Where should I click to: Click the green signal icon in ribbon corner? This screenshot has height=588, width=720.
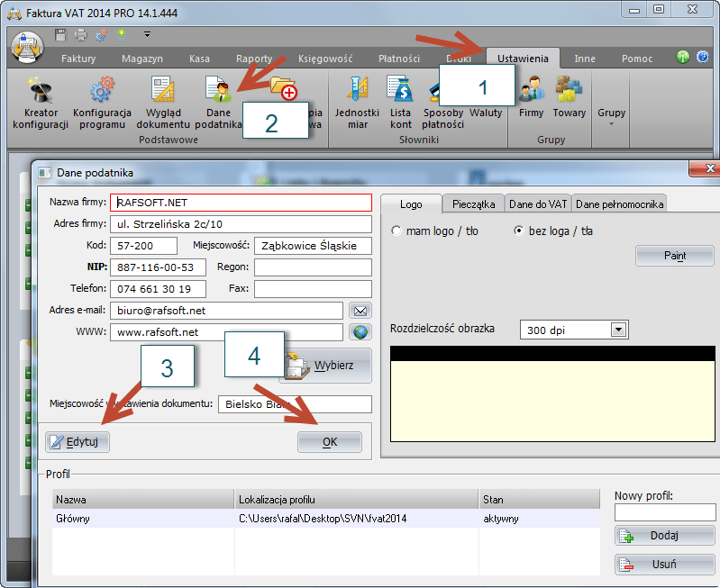[683, 57]
